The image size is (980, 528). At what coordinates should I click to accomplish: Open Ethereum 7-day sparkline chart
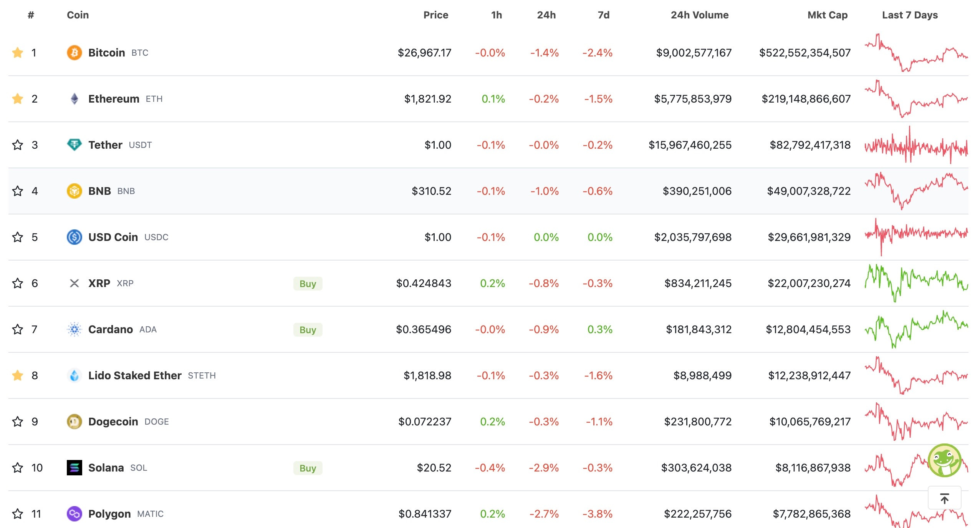coord(916,99)
